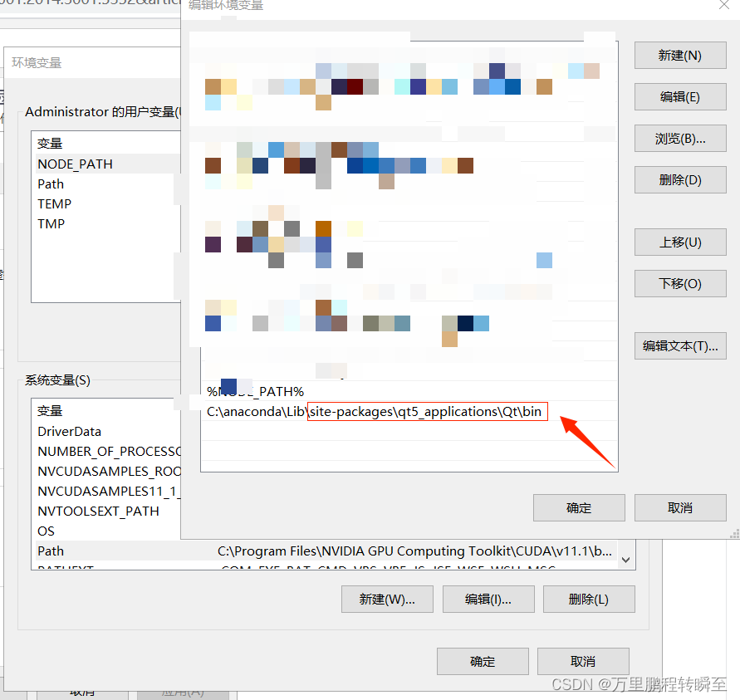This screenshot has height=700, width=740.
Task: Click 新建(W) under system variables
Action: [x=387, y=599]
